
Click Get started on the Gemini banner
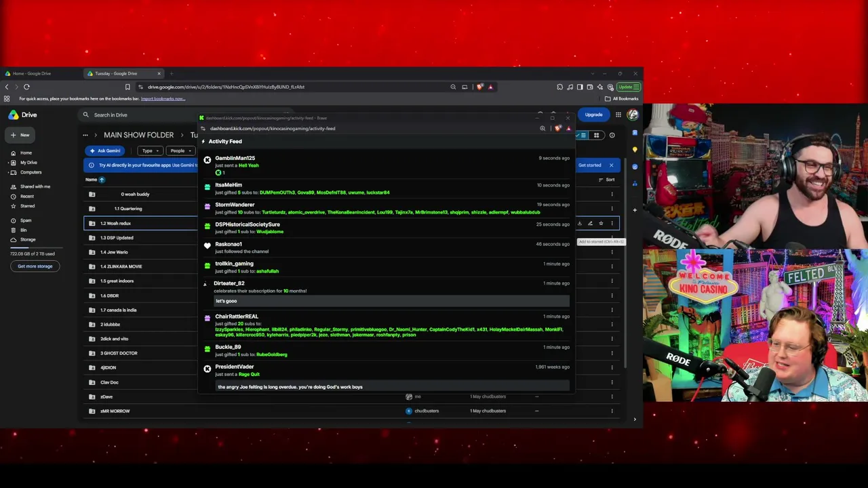[x=589, y=165]
